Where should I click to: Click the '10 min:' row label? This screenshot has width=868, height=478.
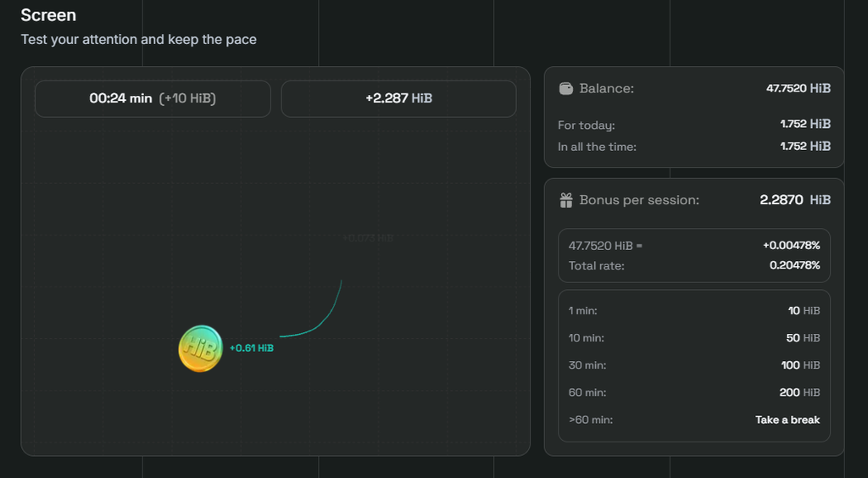pos(587,338)
